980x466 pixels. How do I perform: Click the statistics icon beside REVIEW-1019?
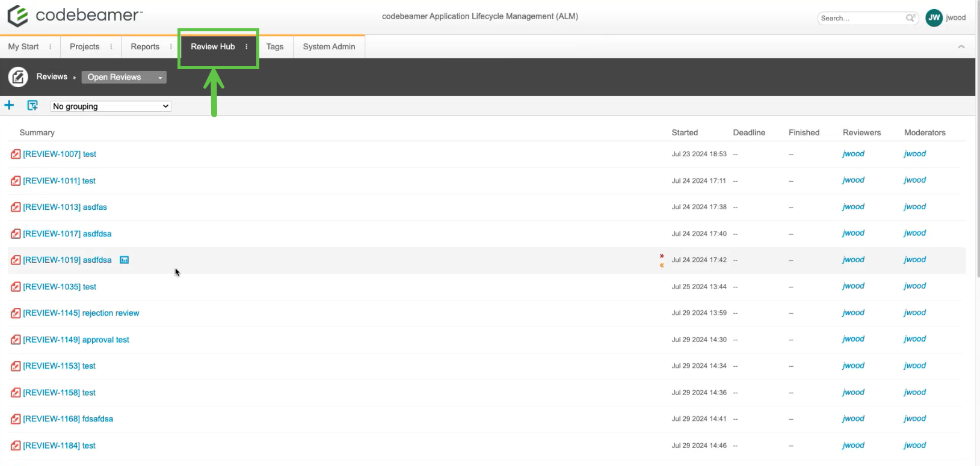coord(124,260)
